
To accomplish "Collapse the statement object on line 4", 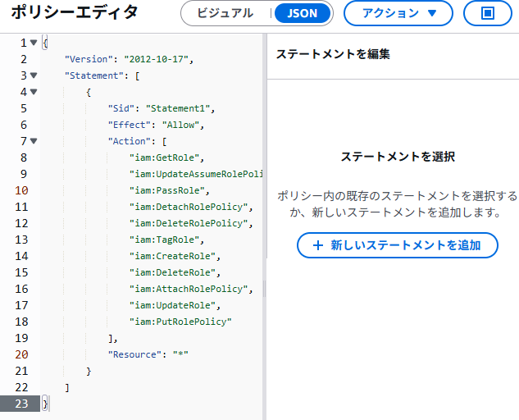I will click(x=34, y=91).
